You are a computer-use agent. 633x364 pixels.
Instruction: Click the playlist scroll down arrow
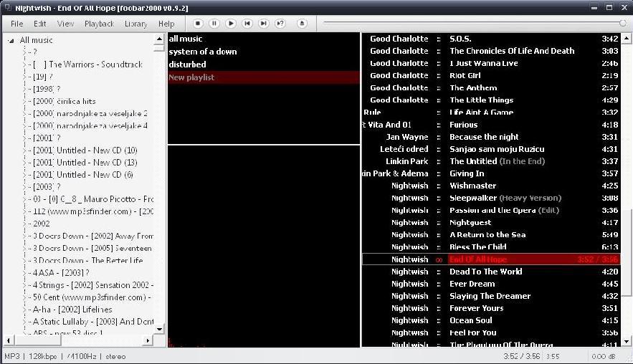pos(625,341)
